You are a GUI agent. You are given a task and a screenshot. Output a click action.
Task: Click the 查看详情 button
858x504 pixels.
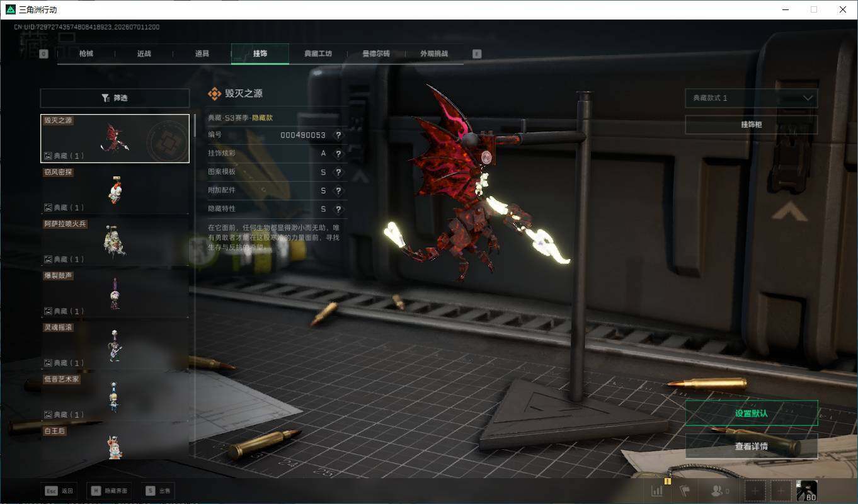752,446
